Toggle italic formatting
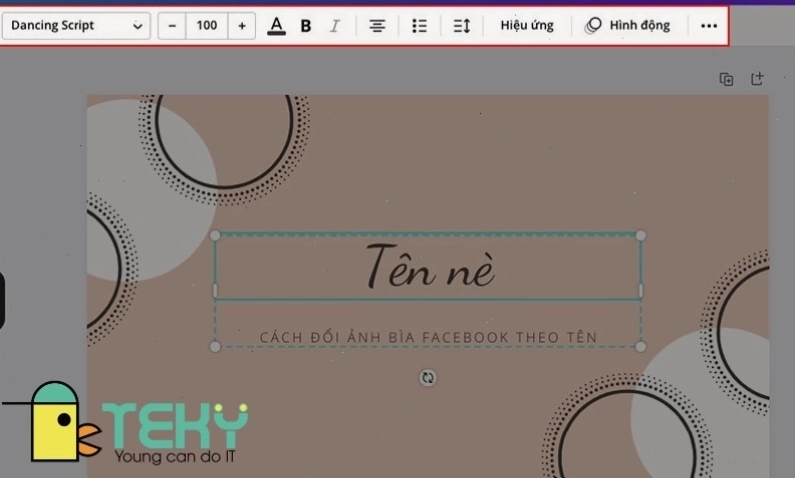 coord(335,26)
